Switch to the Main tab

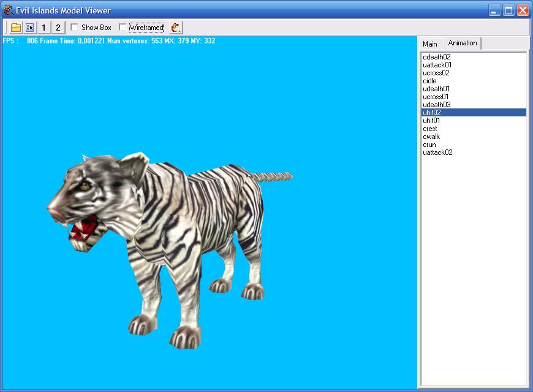point(430,44)
